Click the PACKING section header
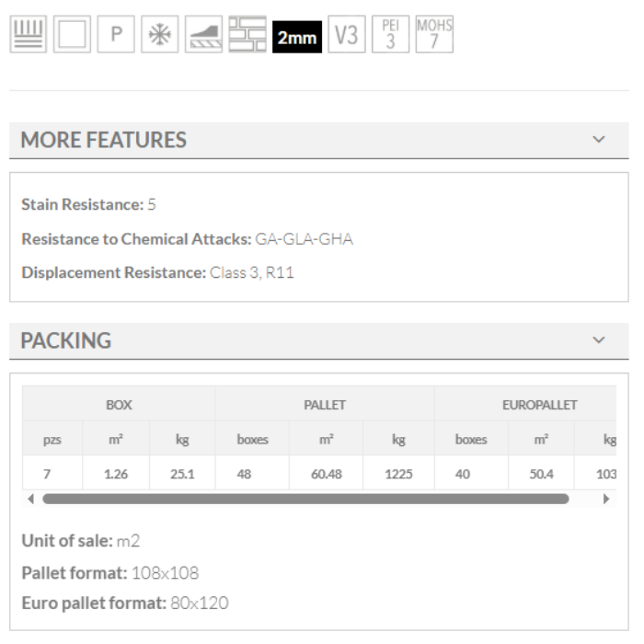The width and height of the screenshot is (644, 644). (66, 340)
